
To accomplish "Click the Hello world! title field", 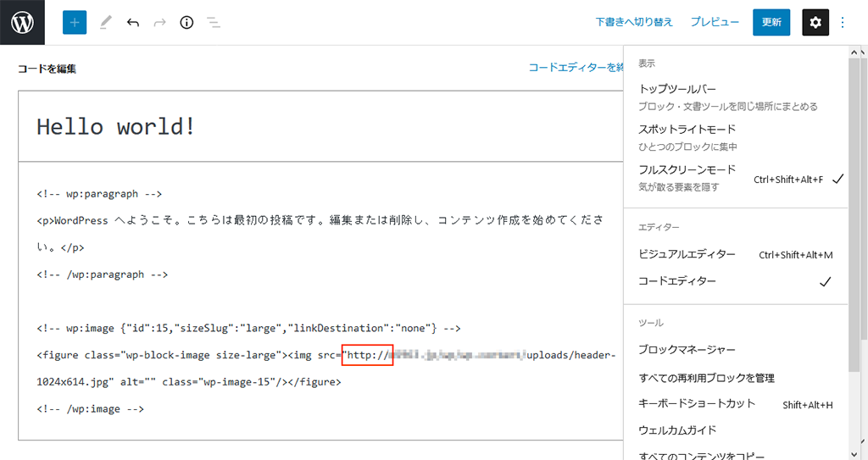I will [x=321, y=126].
